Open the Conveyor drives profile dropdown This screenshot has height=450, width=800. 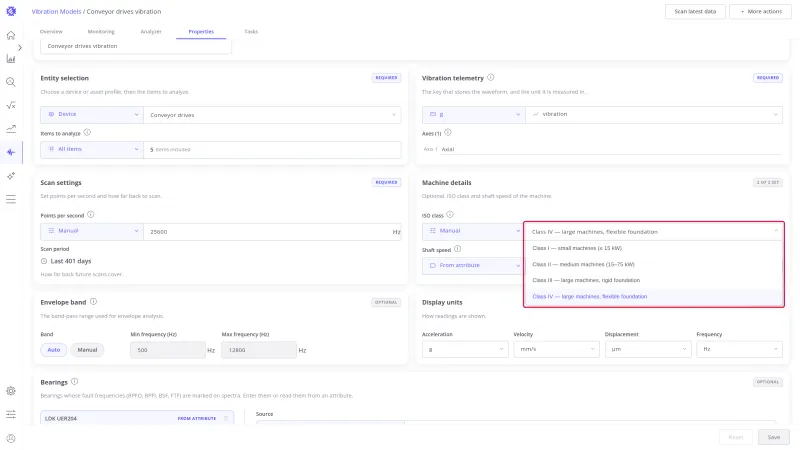tap(272, 115)
